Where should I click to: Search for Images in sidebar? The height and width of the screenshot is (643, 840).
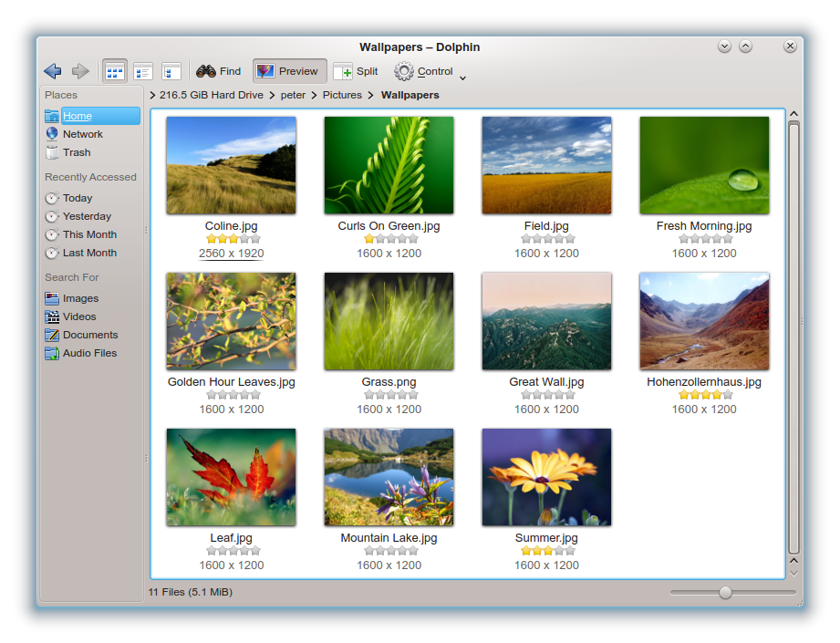click(x=80, y=298)
